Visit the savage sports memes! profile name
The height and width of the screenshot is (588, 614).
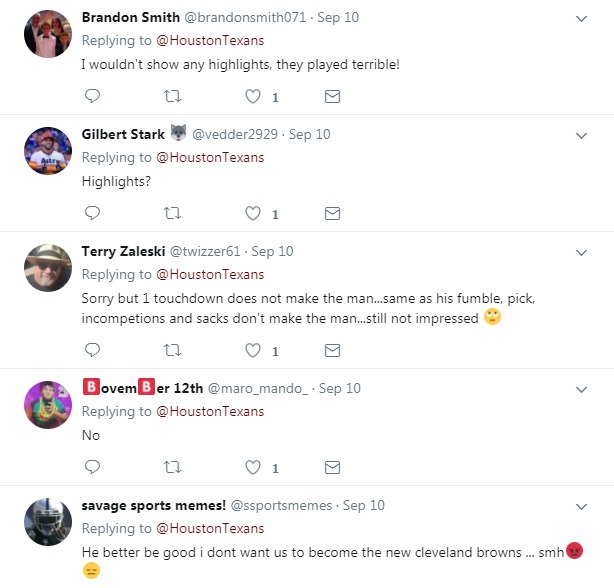click(x=153, y=505)
